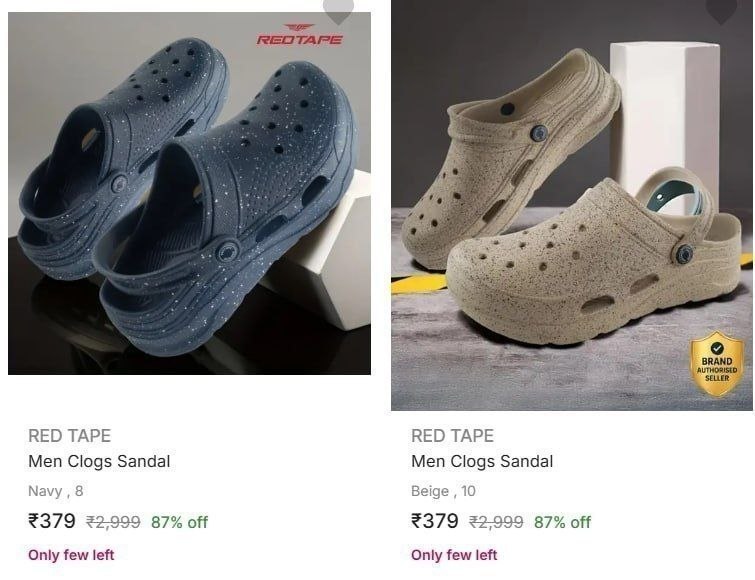
Task: Tap wishlist heart on navy clogs
Action: click(x=338, y=11)
